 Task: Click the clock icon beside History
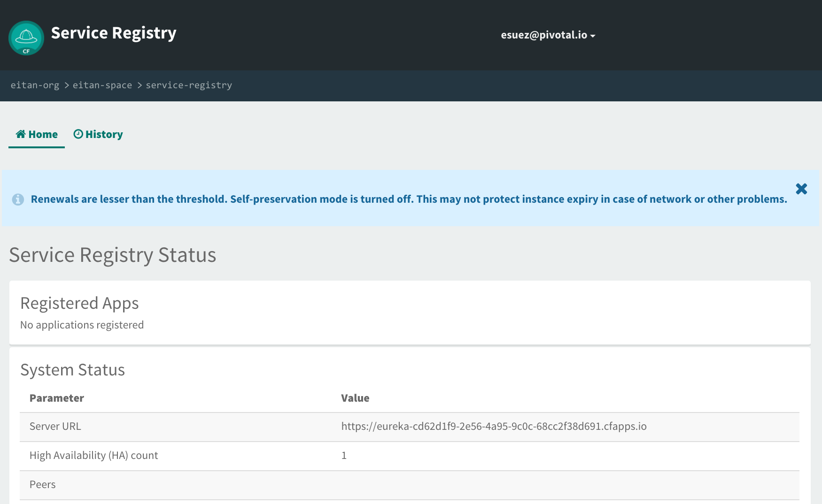point(78,134)
